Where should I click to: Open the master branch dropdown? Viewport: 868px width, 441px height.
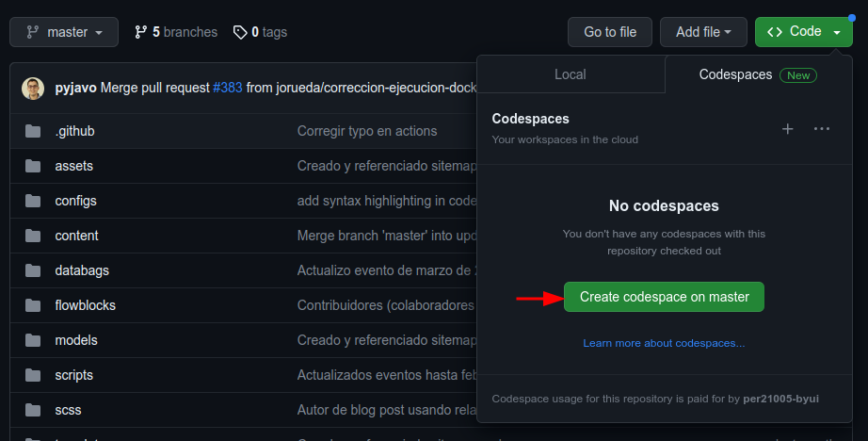(64, 32)
